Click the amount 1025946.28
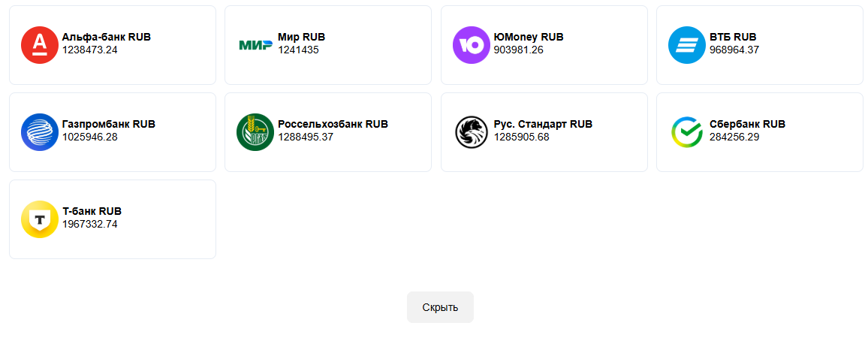The width and height of the screenshot is (868, 338). pos(89,137)
